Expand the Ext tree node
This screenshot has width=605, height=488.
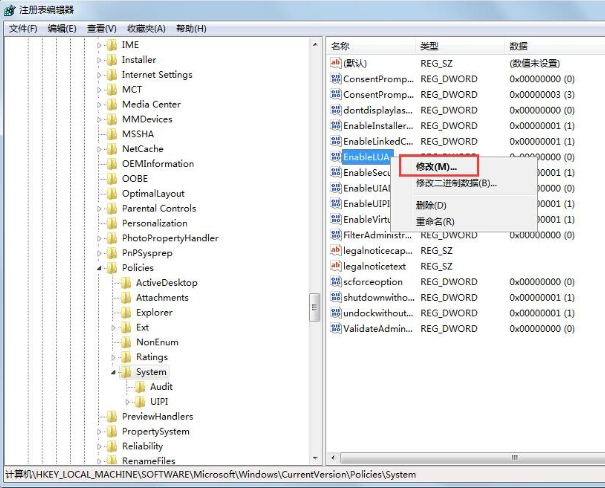[113, 328]
